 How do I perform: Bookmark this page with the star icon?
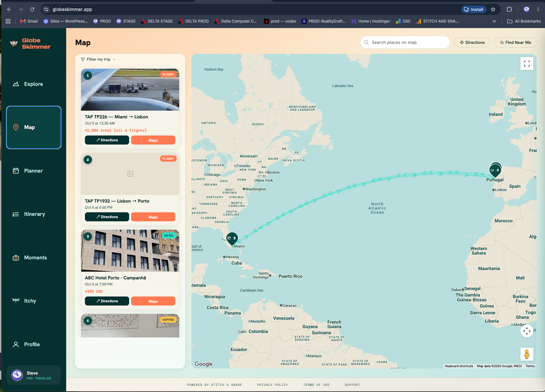493,9
